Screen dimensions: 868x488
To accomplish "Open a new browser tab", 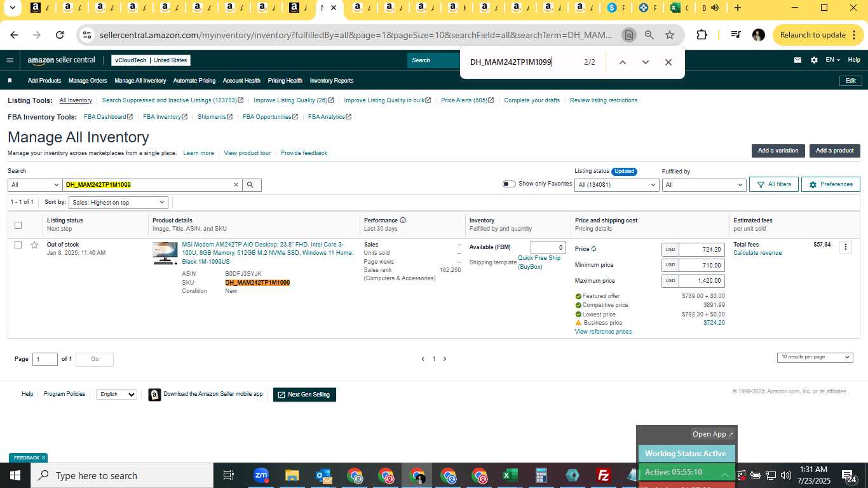I will (737, 8).
